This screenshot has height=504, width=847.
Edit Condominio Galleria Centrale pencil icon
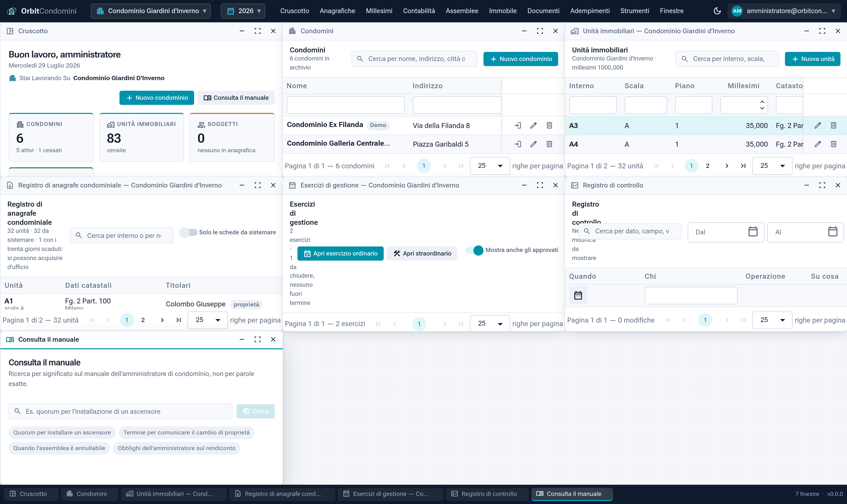[x=533, y=144]
